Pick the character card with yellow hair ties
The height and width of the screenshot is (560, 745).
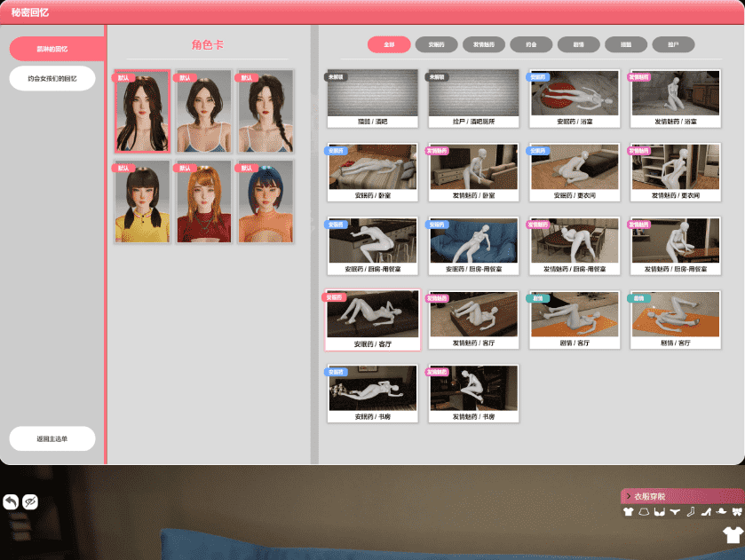click(142, 203)
